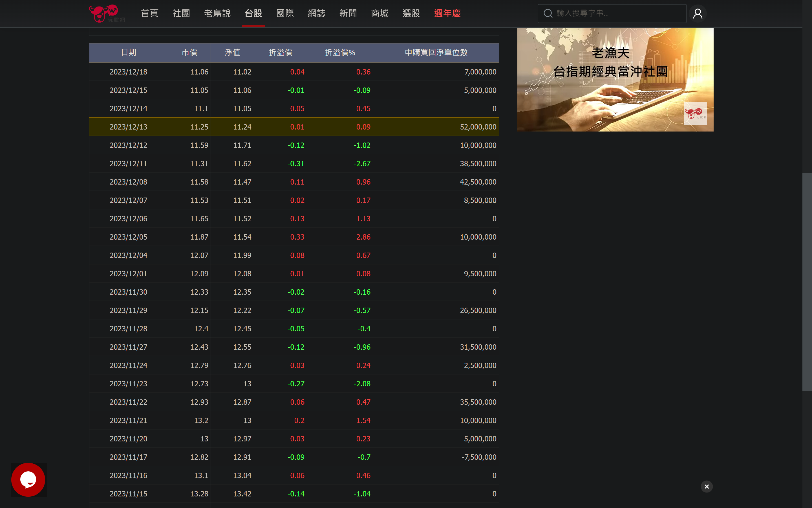Click the 1.54 premium percent value
The height and width of the screenshot is (508, 812).
coord(363,420)
